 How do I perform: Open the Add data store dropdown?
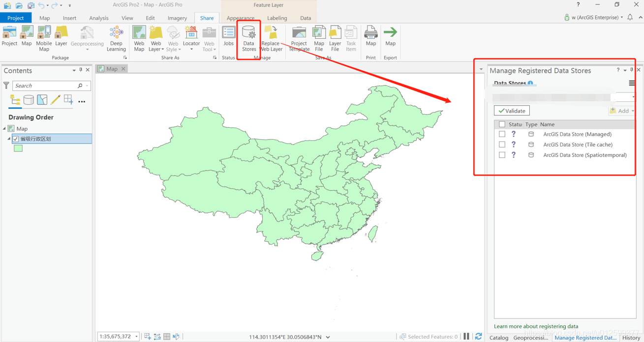[633, 111]
